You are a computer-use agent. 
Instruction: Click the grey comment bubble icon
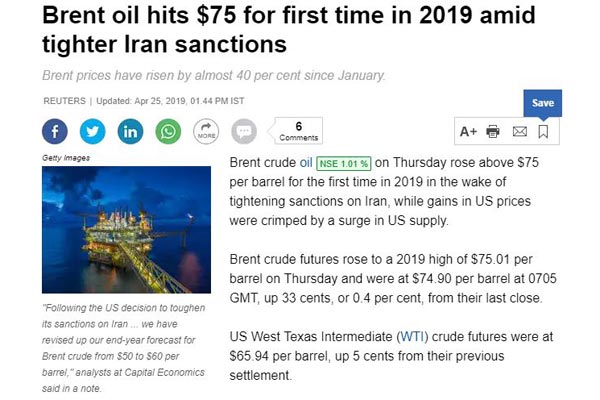click(x=244, y=131)
